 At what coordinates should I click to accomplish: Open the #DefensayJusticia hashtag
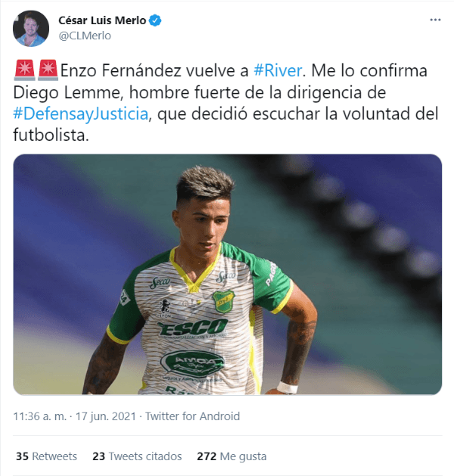pyautogui.click(x=81, y=114)
